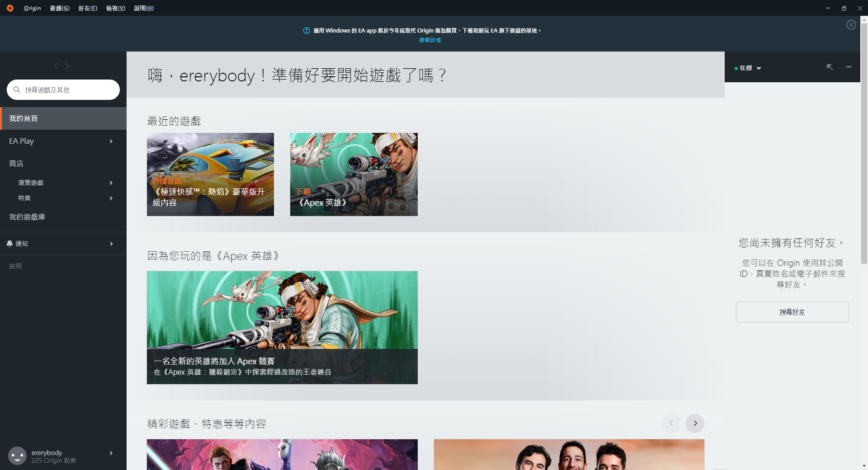Viewport: 868px width, 470px height.
Task: Open the 遊戲(G) menu
Action: click(60, 8)
